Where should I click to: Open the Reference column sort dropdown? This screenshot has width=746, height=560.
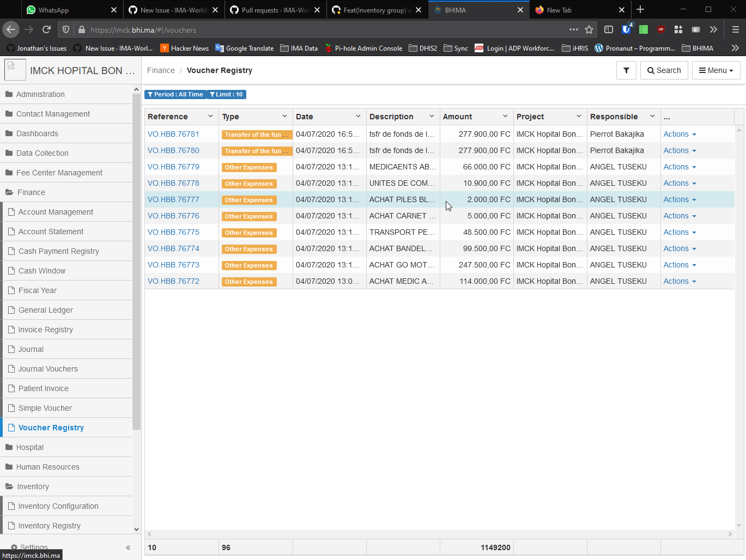[x=211, y=116]
